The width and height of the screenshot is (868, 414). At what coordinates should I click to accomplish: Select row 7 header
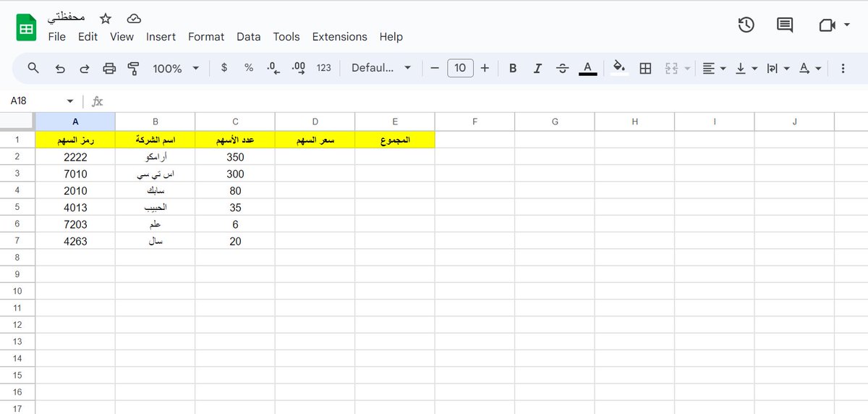pyautogui.click(x=17, y=240)
